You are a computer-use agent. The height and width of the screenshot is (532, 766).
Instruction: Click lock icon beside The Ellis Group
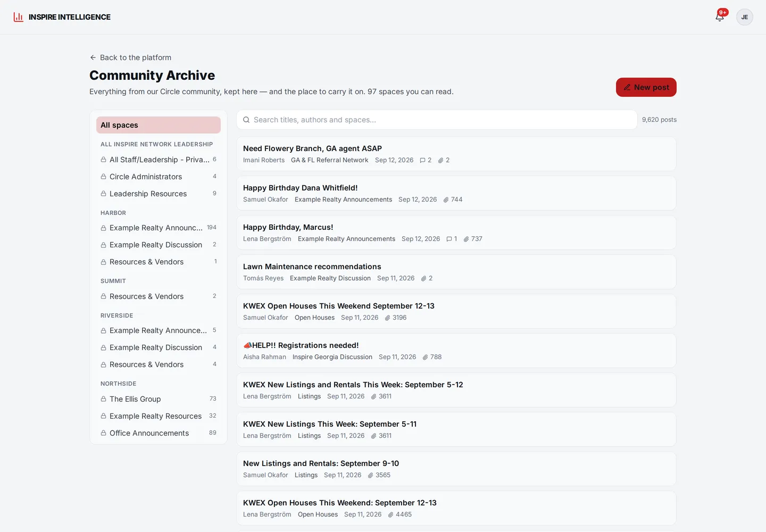[x=104, y=399]
